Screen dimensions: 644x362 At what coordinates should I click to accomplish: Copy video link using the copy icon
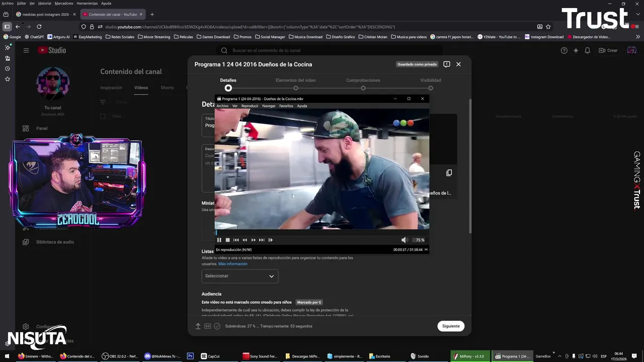pyautogui.click(x=449, y=172)
